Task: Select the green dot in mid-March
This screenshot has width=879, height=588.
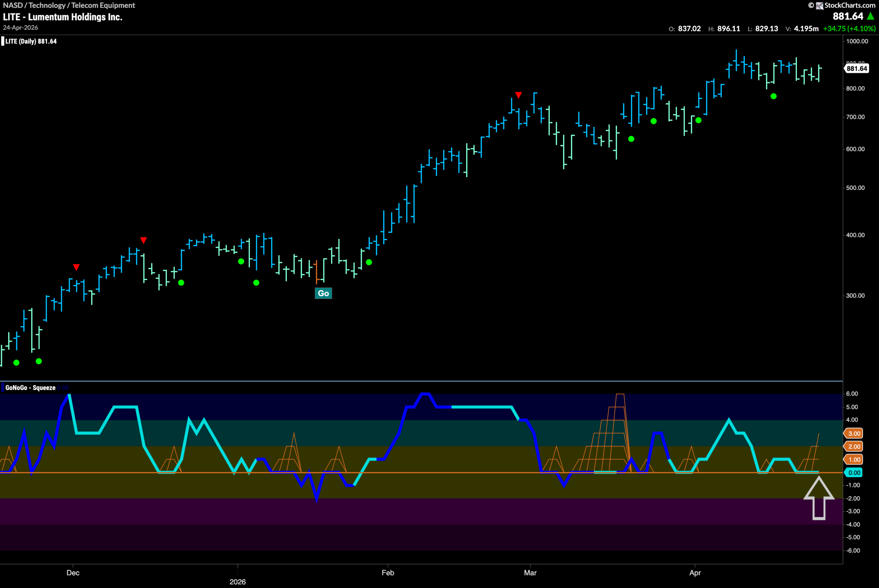Action: [x=631, y=139]
